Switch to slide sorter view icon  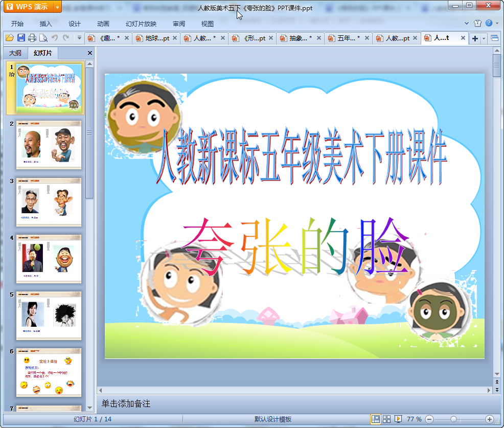386,419
